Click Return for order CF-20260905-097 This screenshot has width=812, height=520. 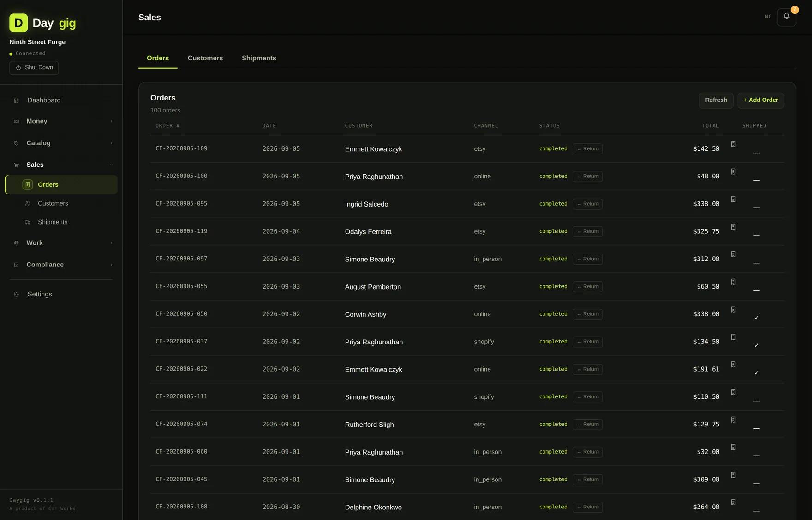[x=588, y=259]
